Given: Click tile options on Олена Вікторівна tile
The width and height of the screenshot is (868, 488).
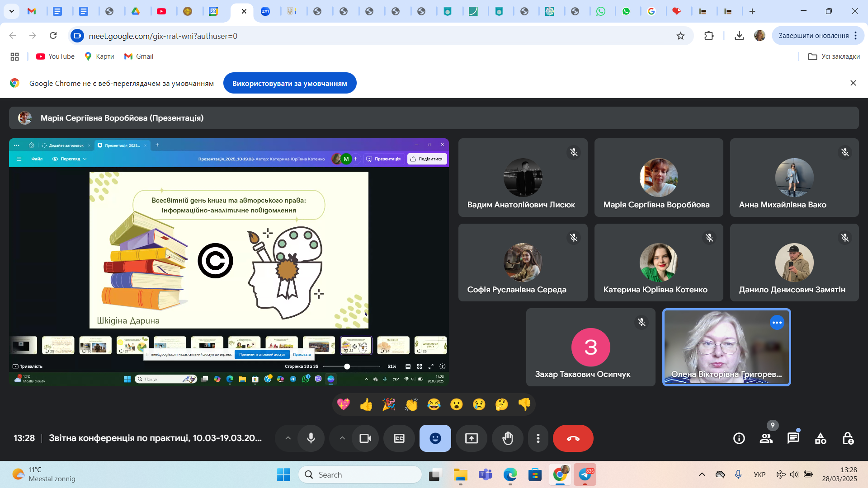Looking at the screenshot, I should [x=777, y=323].
